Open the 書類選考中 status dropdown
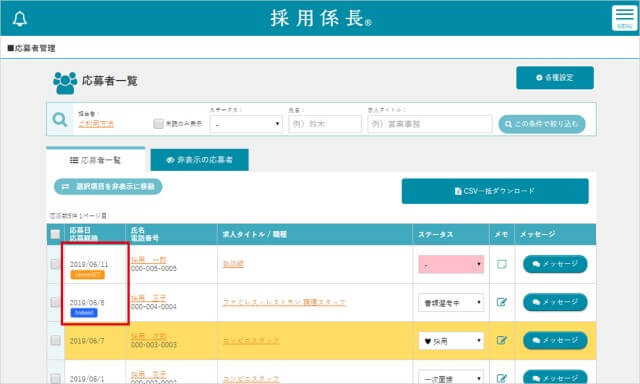Image resolution: width=640 pixels, height=384 pixels. [451, 302]
